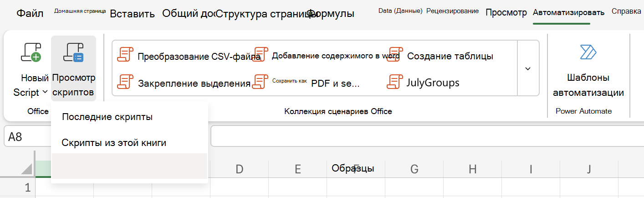Viewport: 644px width, 198px height.
Task: Open the Новый Script dropdown arrow
Action: (45, 92)
